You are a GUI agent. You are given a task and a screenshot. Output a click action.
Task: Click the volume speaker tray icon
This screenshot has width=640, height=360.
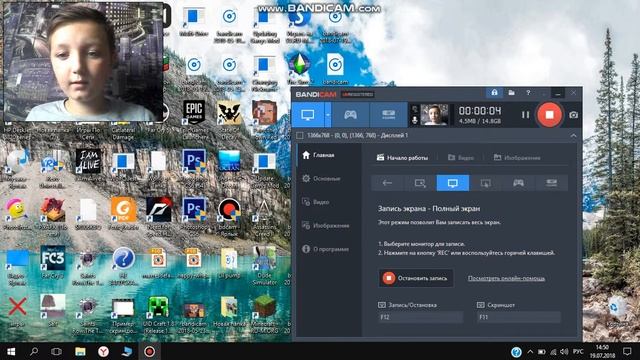[x=564, y=351]
